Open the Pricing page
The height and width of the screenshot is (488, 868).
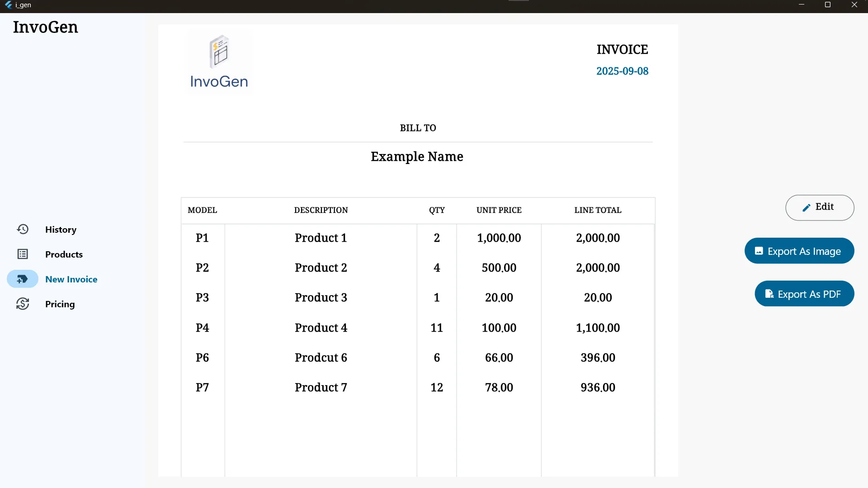point(60,304)
